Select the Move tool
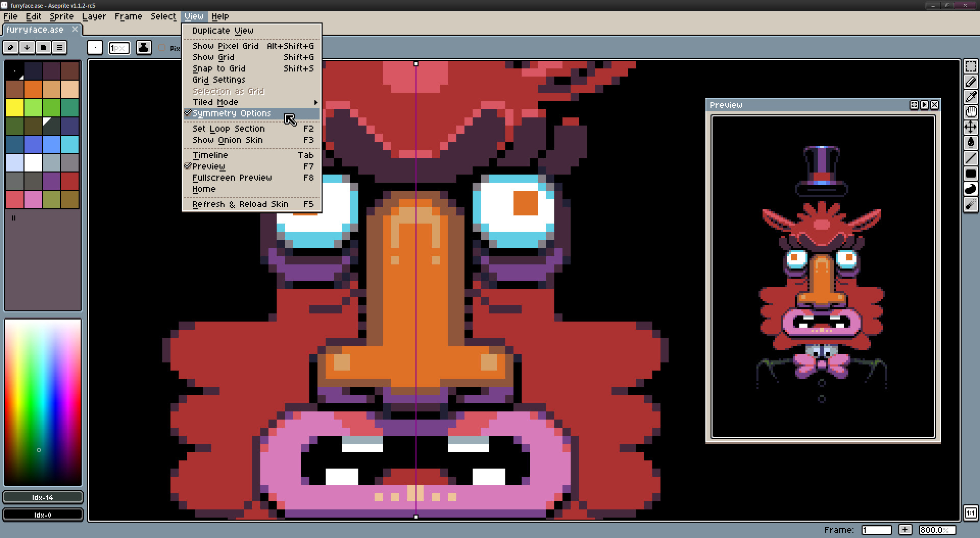Viewport: 980px width, 538px height. (972, 127)
